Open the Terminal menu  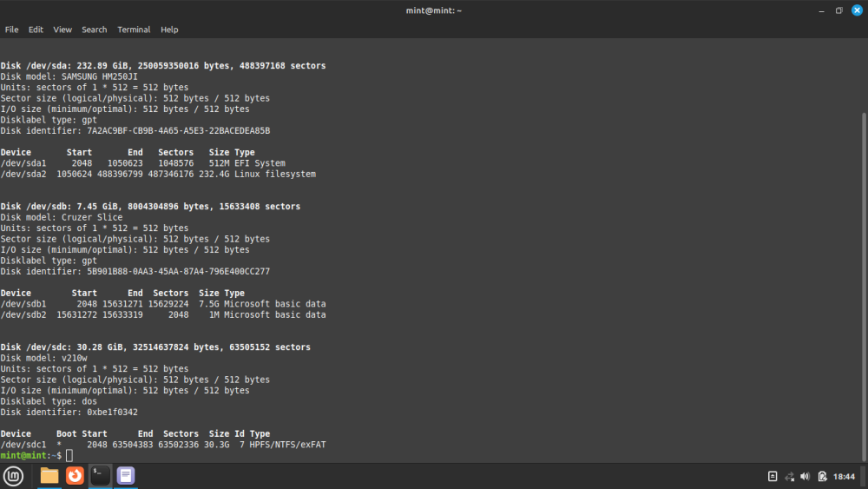pos(134,30)
